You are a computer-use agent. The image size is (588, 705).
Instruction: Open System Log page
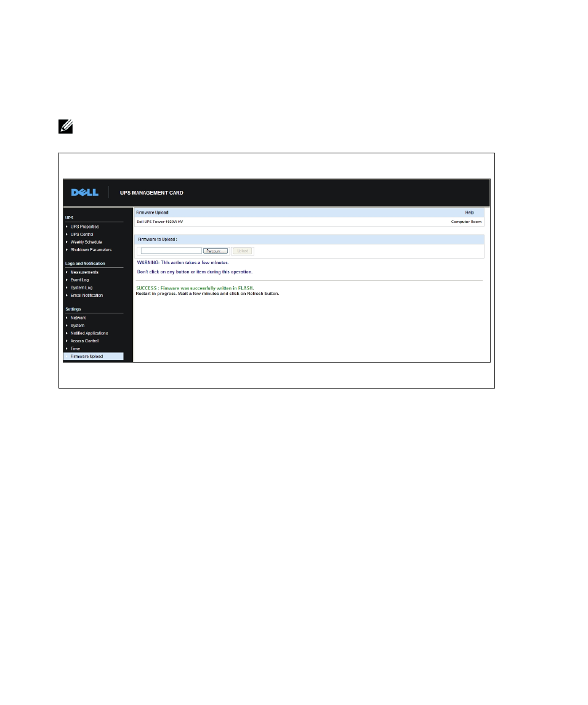coord(81,288)
